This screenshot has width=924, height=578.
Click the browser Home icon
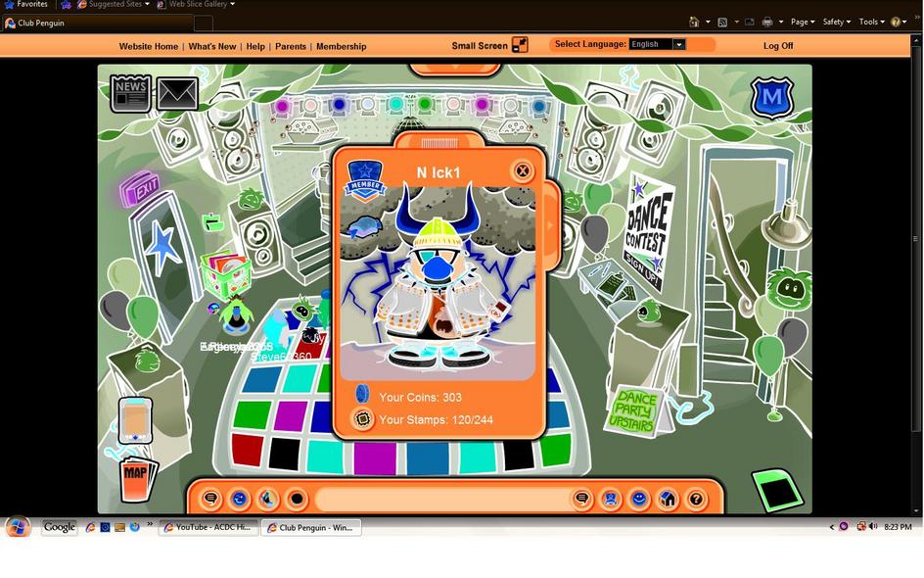(694, 22)
